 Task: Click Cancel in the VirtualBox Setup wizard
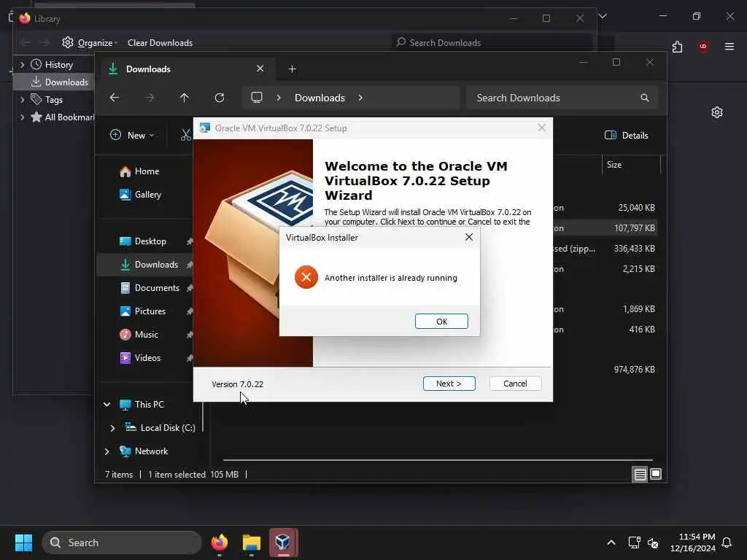pyautogui.click(x=515, y=384)
